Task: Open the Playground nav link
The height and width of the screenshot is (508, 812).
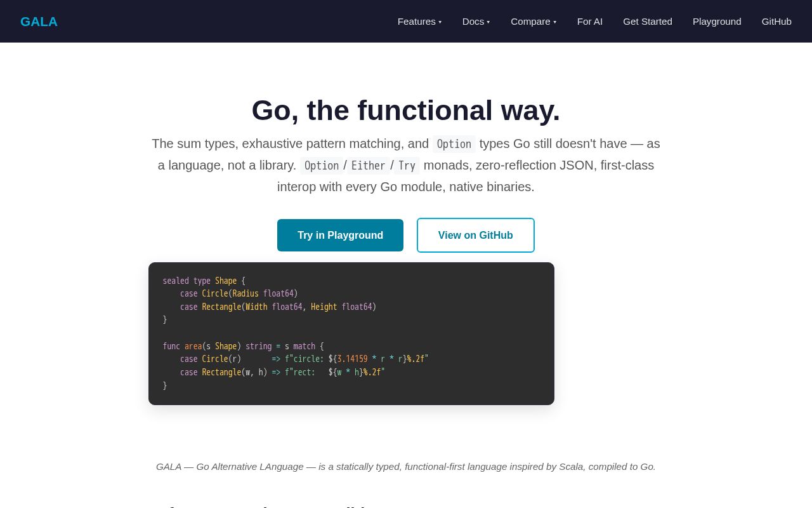Action: pos(717,22)
